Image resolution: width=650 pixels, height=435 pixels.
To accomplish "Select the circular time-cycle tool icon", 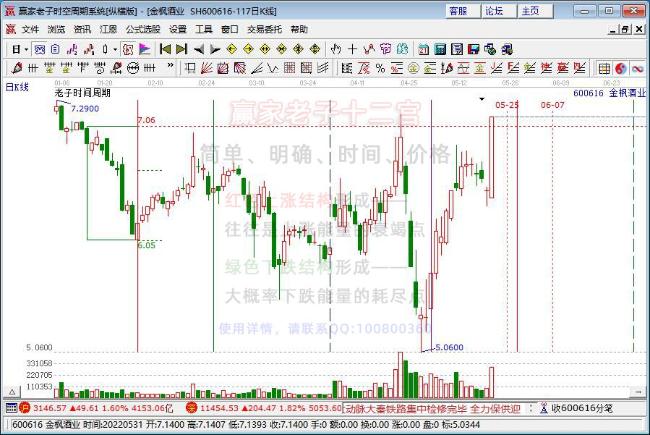I will click(133, 68).
